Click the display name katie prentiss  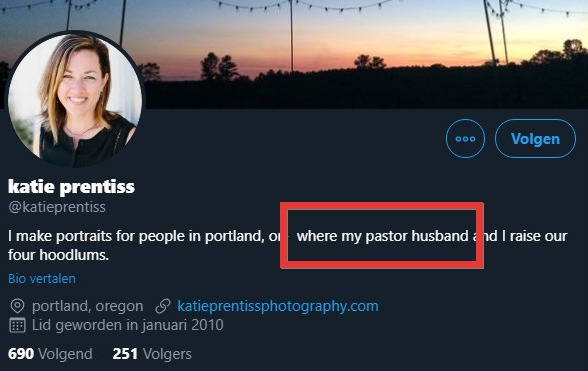tap(71, 186)
